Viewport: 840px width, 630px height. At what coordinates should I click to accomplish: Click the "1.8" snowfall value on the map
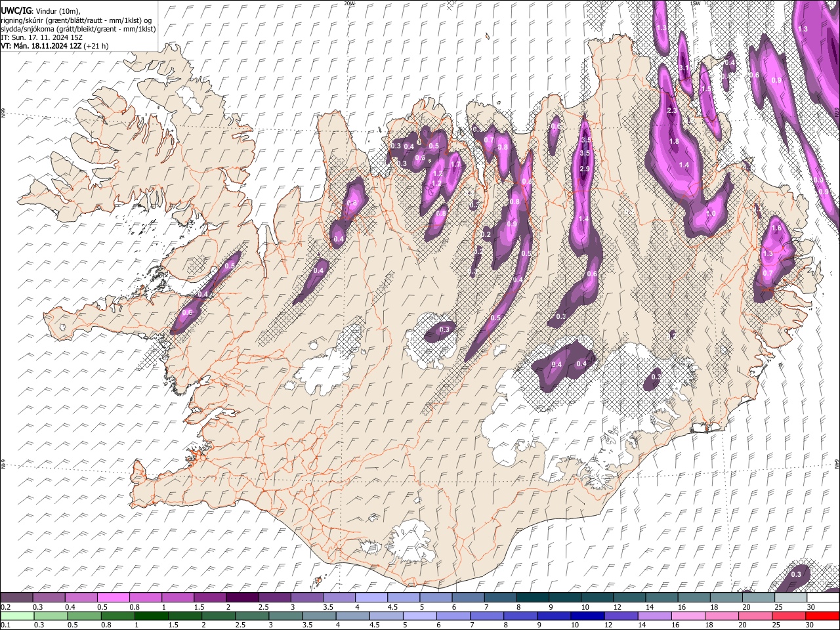(x=674, y=142)
